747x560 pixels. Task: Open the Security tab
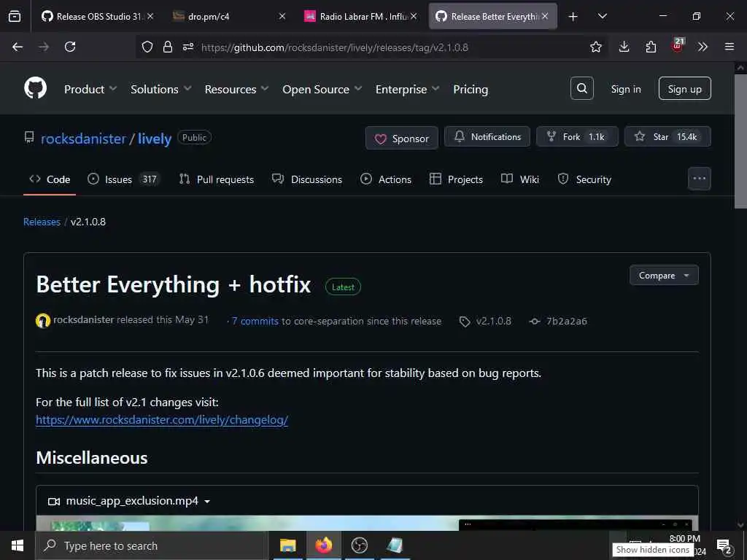[584, 179]
